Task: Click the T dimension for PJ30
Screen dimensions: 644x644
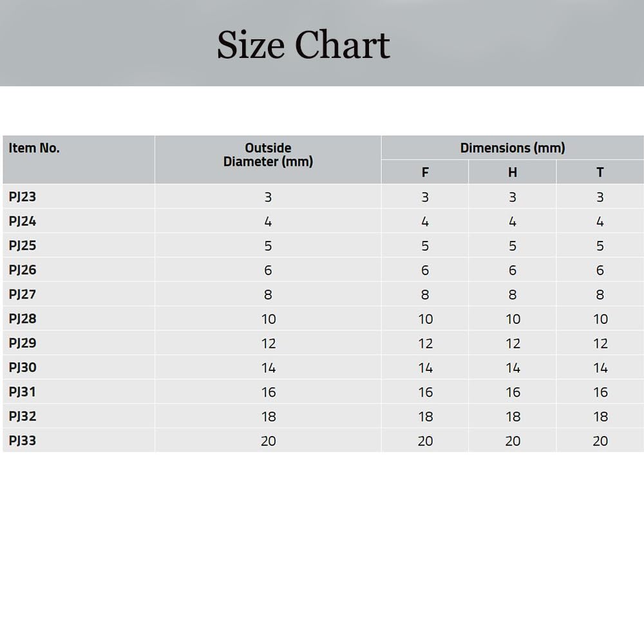Action: 600,368
